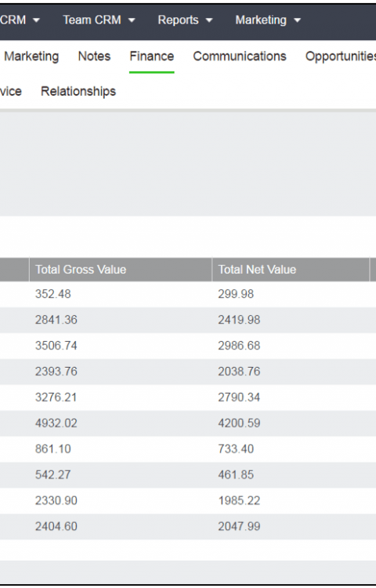Open the Marketing dropdown in top bar
This screenshot has height=588, width=376.
268,20
